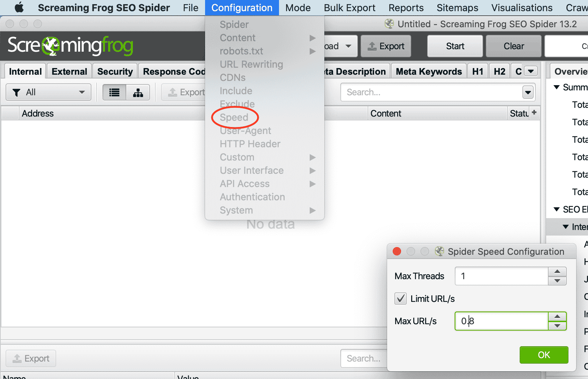588x379 pixels.
Task: Click the Clear button
Action: pos(514,46)
